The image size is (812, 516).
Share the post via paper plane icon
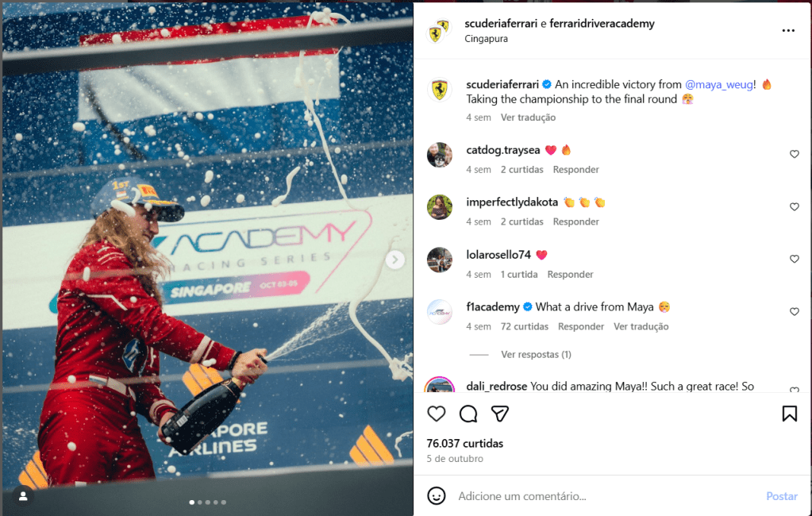(500, 414)
